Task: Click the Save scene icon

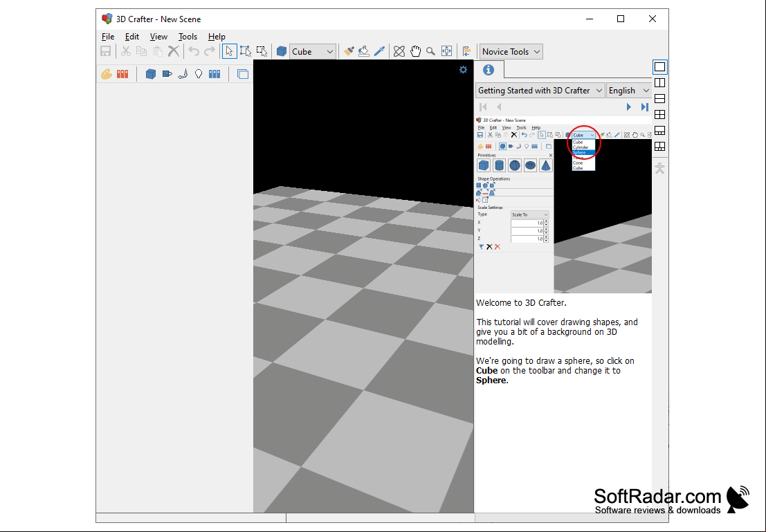Action: (x=105, y=51)
